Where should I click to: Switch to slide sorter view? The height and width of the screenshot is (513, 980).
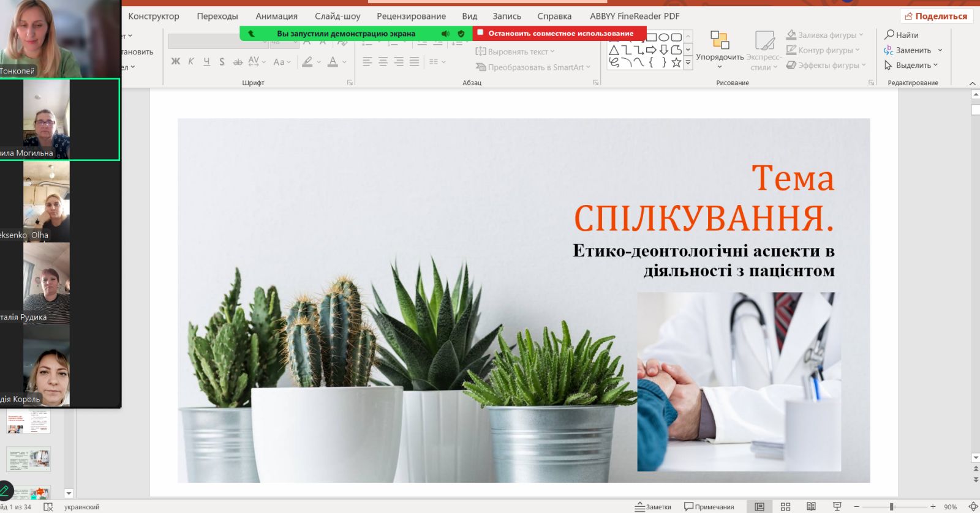coord(785,506)
